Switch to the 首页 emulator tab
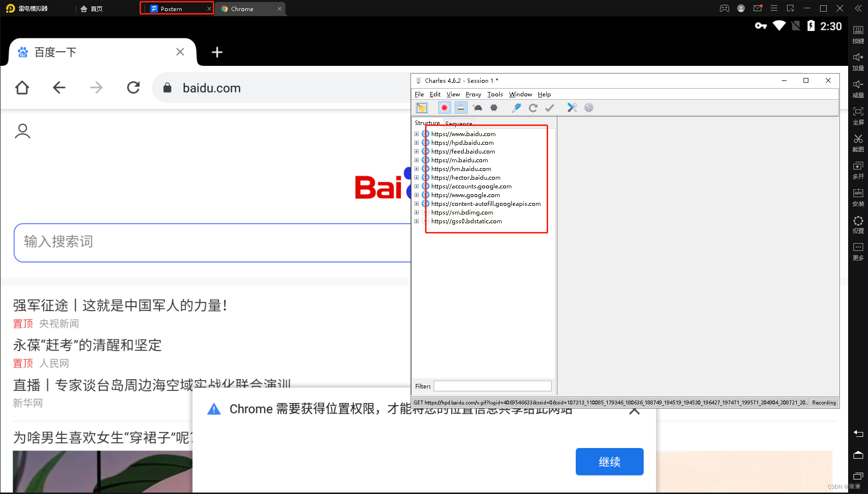This screenshot has width=868, height=494. (x=92, y=9)
